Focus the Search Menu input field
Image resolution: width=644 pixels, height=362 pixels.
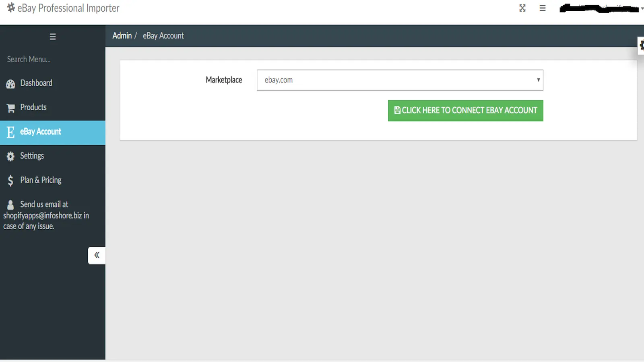[x=53, y=60]
